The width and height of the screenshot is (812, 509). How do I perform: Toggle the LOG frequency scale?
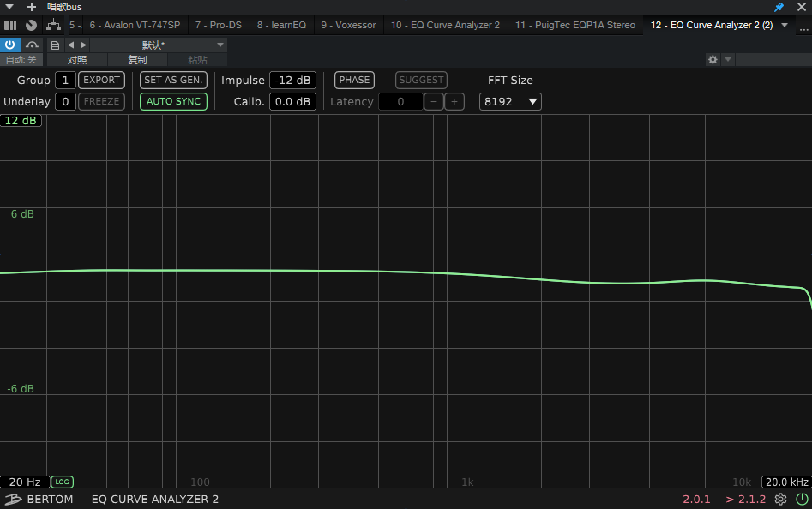pyautogui.click(x=62, y=482)
